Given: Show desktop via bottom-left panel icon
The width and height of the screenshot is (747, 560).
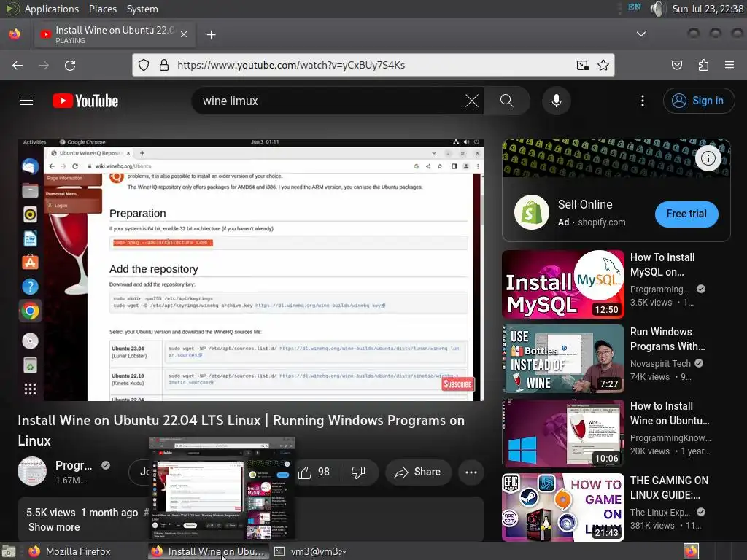Looking at the screenshot, I should tap(9, 551).
